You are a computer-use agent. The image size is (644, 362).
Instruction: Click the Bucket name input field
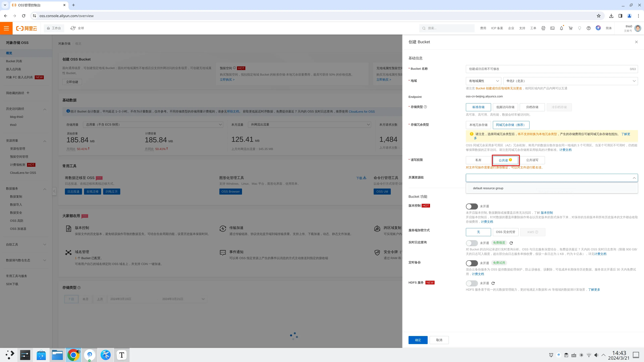tap(548, 69)
